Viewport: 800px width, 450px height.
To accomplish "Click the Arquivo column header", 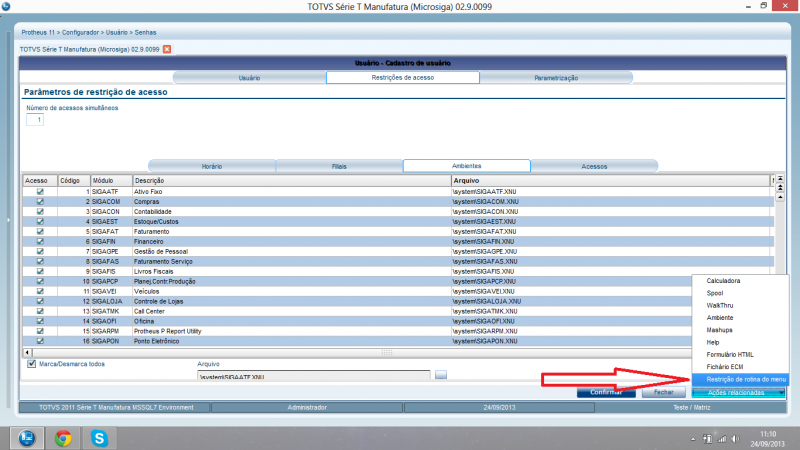I will click(x=611, y=181).
